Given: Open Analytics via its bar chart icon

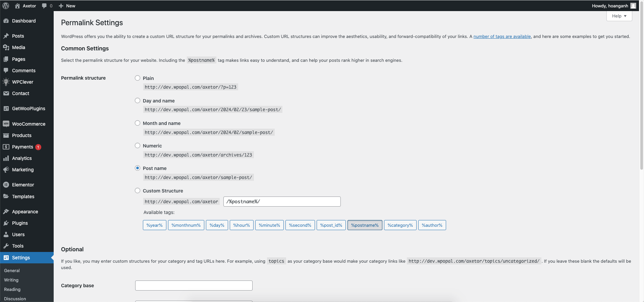Looking at the screenshot, I should tap(6, 158).
